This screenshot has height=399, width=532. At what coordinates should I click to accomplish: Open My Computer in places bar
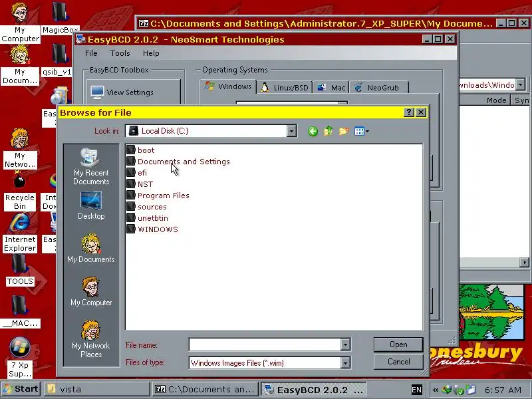pos(91,292)
